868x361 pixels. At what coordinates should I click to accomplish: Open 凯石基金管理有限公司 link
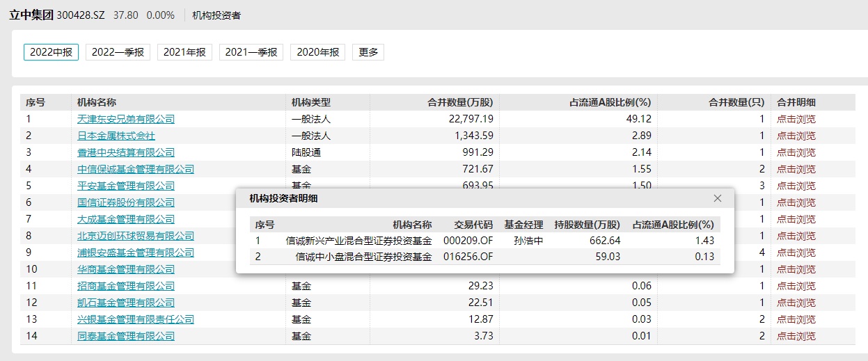pyautogui.click(x=126, y=303)
